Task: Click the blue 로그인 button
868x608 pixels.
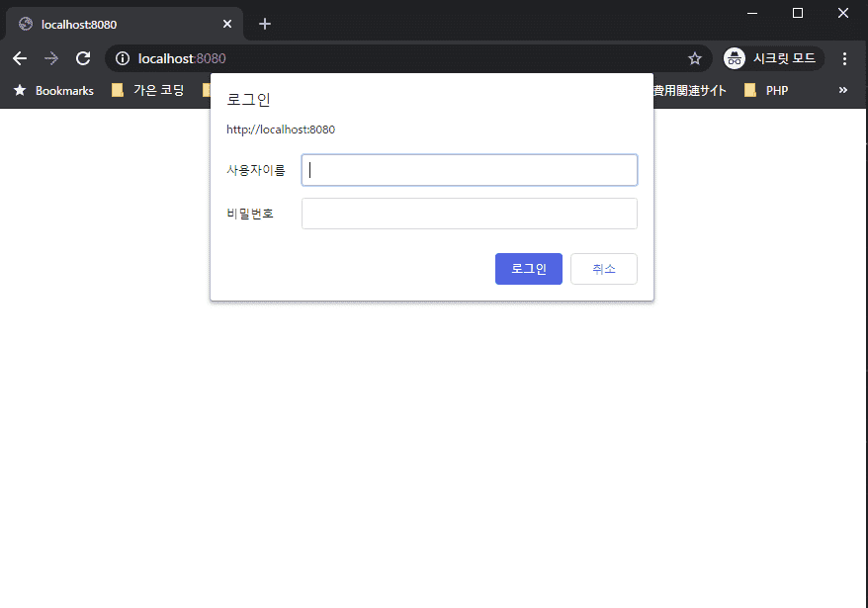Action: (x=529, y=269)
